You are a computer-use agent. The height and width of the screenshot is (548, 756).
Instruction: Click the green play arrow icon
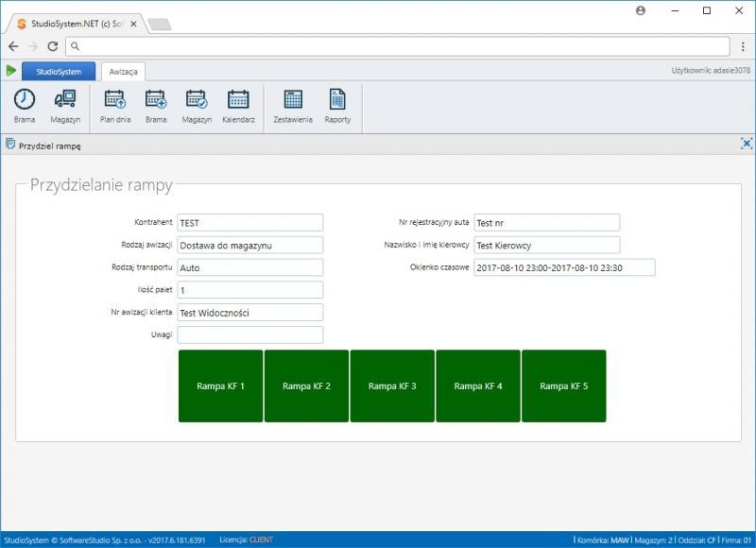click(11, 71)
